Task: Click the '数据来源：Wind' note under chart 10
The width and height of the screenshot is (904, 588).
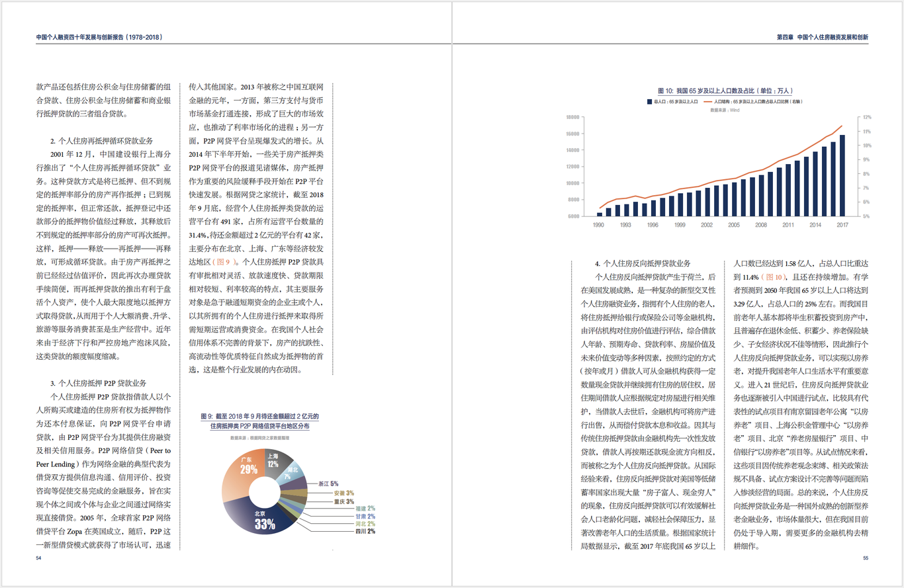Action: [x=725, y=110]
